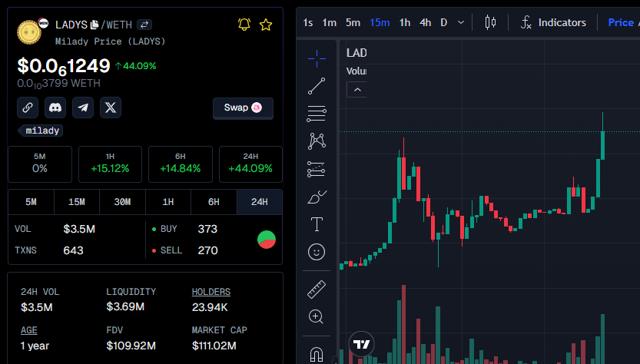Switch stats to the 15M tab
The height and width of the screenshot is (364, 640).
[77, 202]
